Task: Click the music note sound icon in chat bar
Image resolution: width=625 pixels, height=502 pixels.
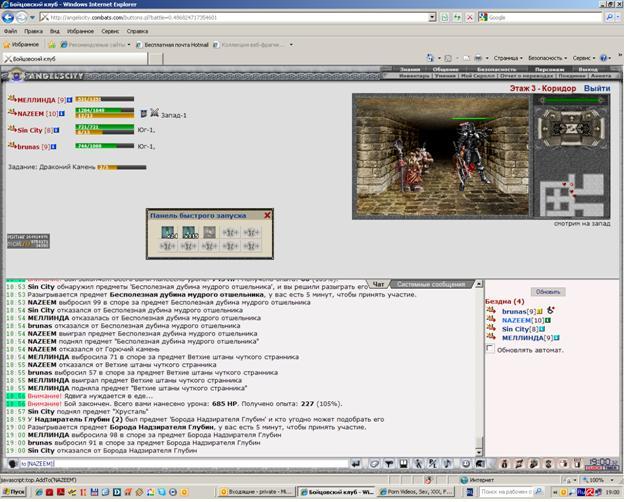Action: pyautogui.click(x=448, y=464)
